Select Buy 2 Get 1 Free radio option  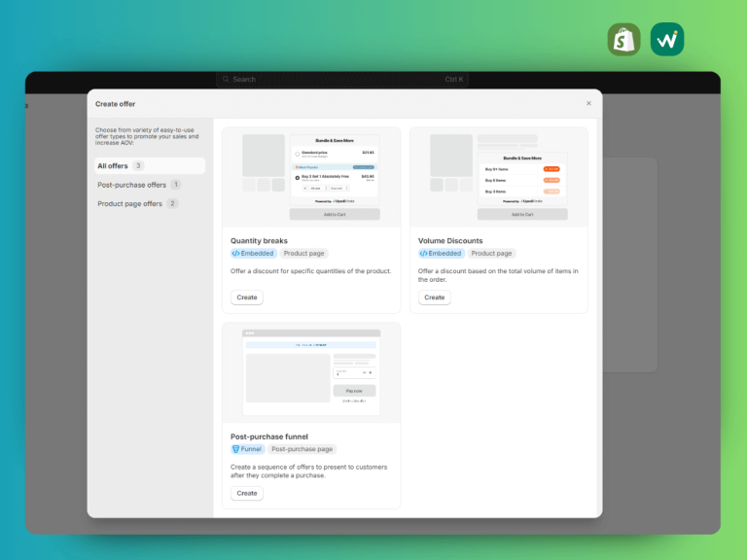298,178
